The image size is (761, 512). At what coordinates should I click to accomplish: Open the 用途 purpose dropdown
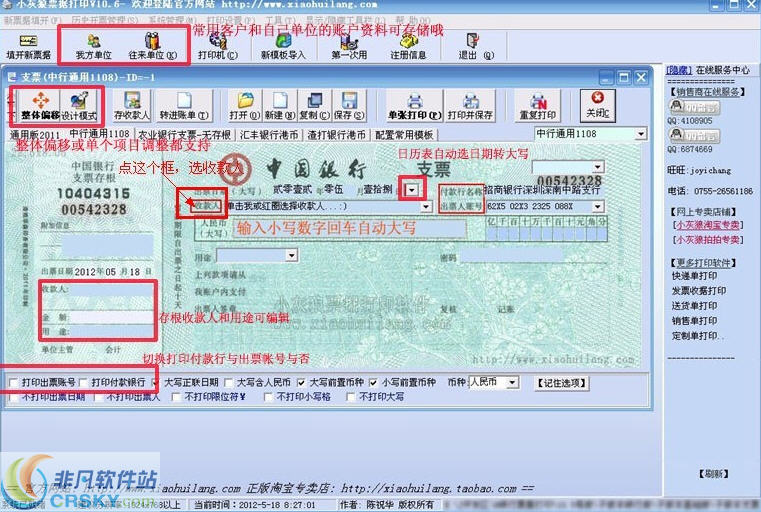click(x=291, y=255)
